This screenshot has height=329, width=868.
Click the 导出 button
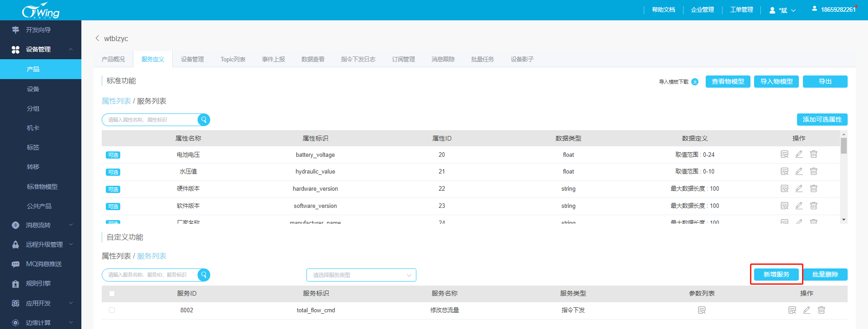(x=825, y=81)
